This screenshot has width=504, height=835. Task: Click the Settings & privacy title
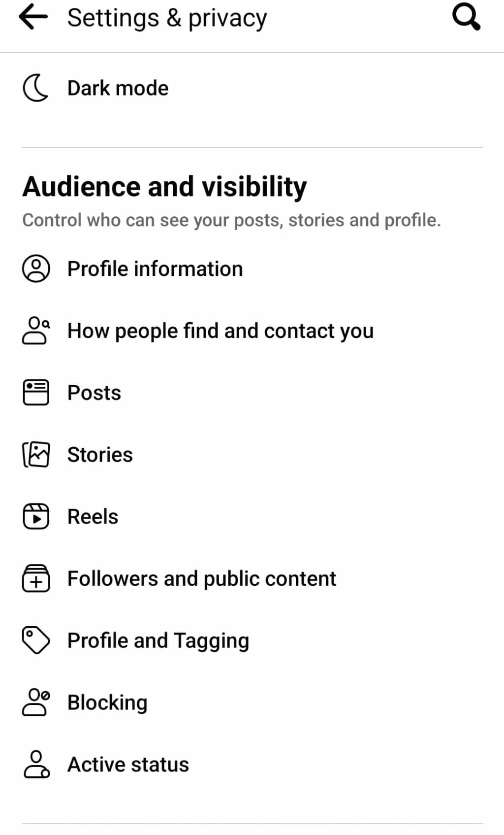pyautogui.click(x=167, y=18)
